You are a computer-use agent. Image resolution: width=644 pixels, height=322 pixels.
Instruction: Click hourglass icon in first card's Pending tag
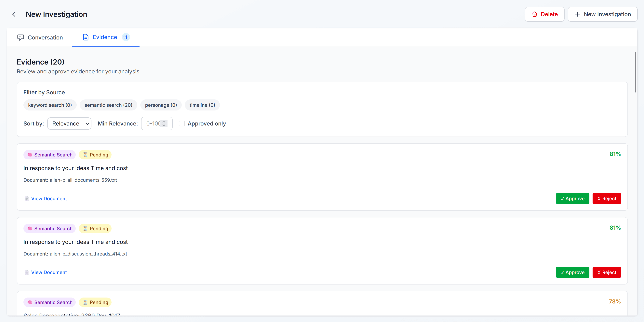tap(85, 155)
